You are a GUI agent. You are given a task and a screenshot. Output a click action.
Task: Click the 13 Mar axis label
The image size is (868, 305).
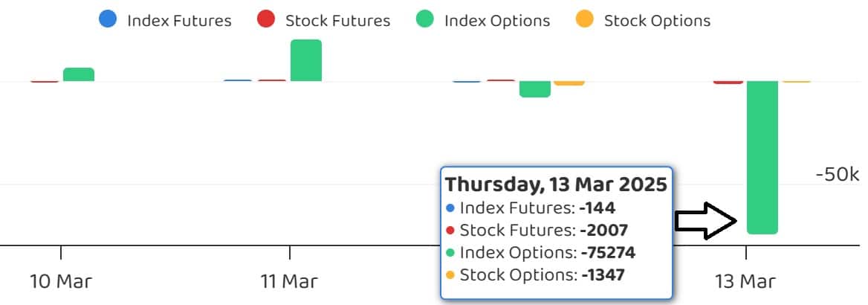[745, 282]
